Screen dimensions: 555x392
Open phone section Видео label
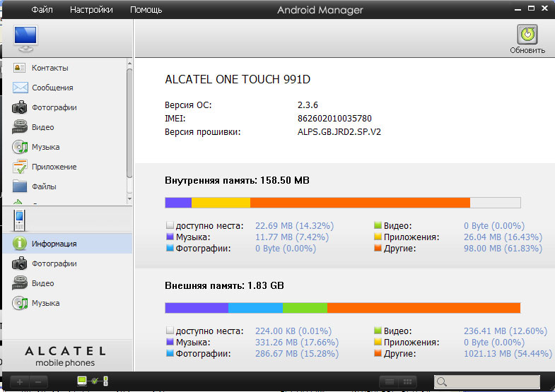coord(43,283)
